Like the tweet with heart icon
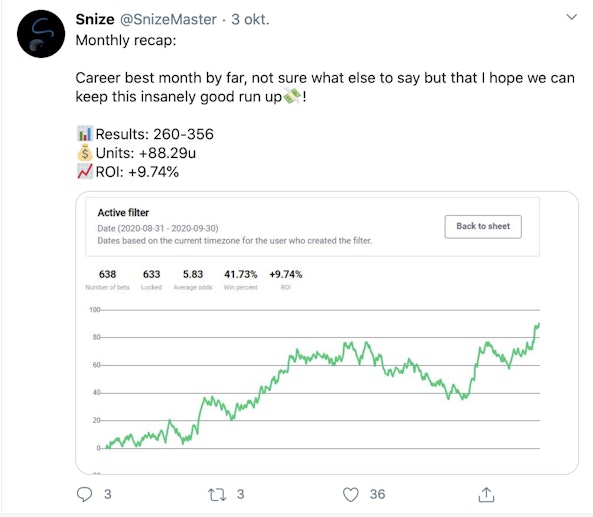Image resolution: width=593 pixels, height=517 pixels. pyautogui.click(x=351, y=494)
